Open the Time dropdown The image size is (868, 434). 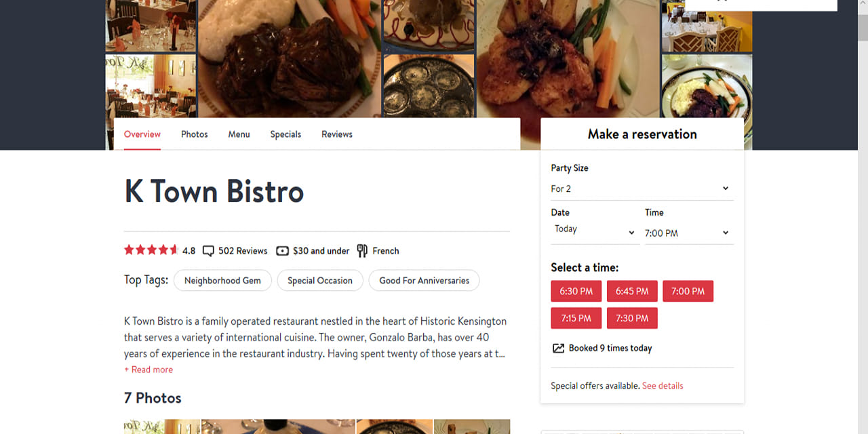coord(686,233)
